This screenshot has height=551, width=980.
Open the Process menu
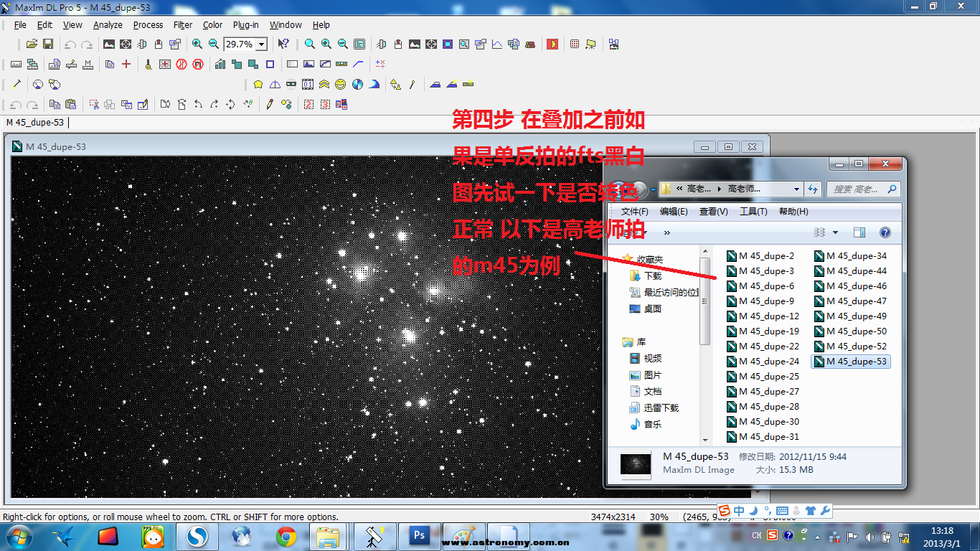pos(148,24)
